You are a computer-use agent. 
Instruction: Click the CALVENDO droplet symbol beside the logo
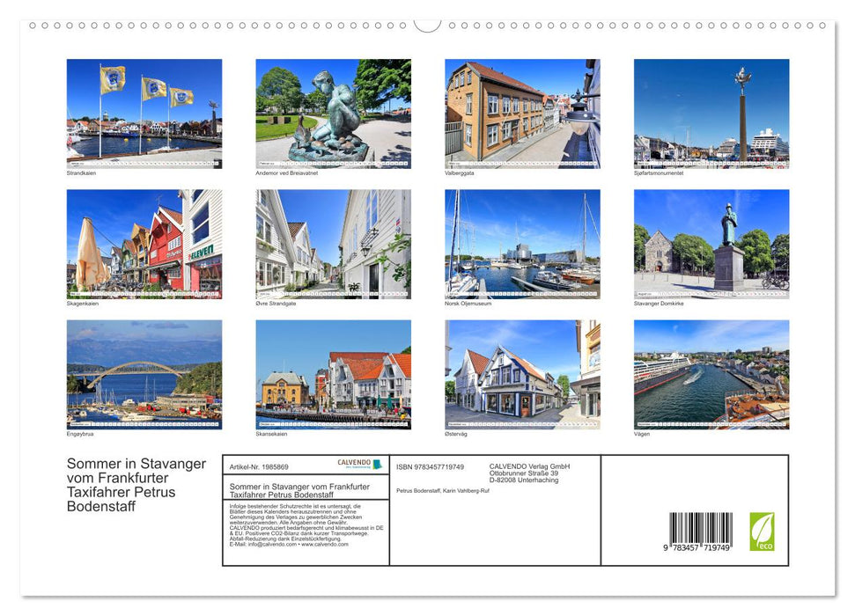377,464
